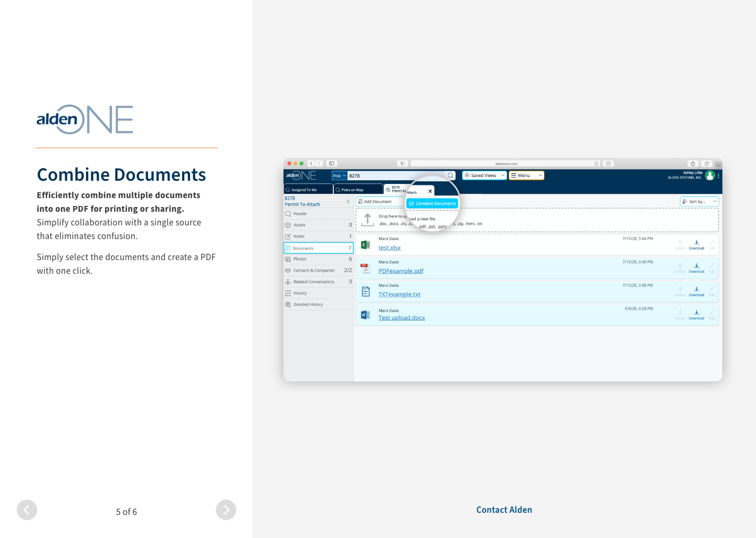This screenshot has height=538, width=756.
Task: Go back with the previous slide arrow
Action: point(27,510)
